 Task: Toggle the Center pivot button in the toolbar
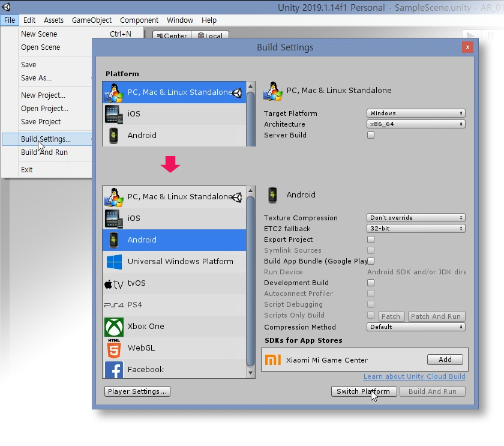(x=172, y=35)
